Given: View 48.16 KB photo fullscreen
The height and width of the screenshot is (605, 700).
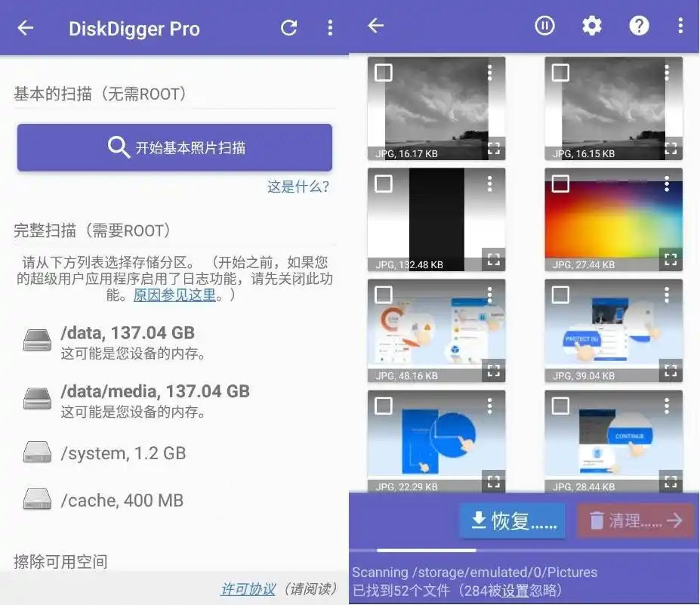Looking at the screenshot, I should (493, 371).
